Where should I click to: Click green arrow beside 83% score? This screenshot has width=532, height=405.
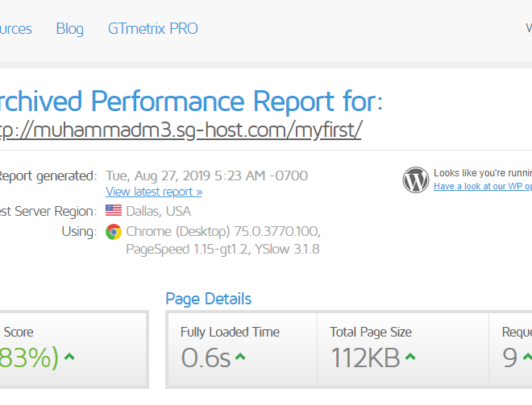point(69,357)
